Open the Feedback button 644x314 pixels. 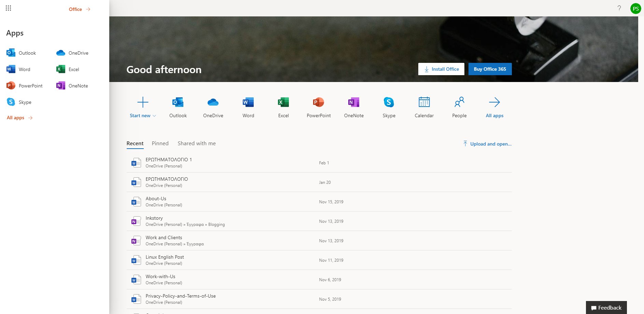606,308
